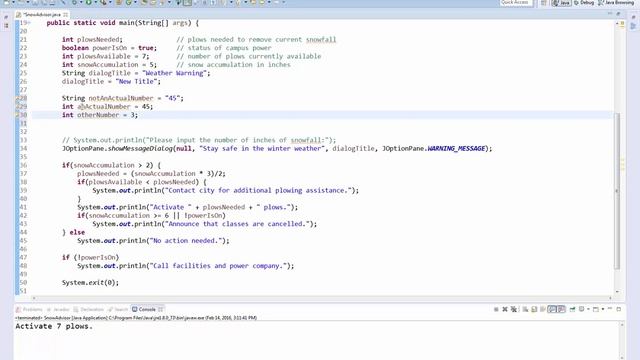Click the Outline view icon in right trim
The height and width of the screenshot is (360, 640).
(x=633, y=26)
